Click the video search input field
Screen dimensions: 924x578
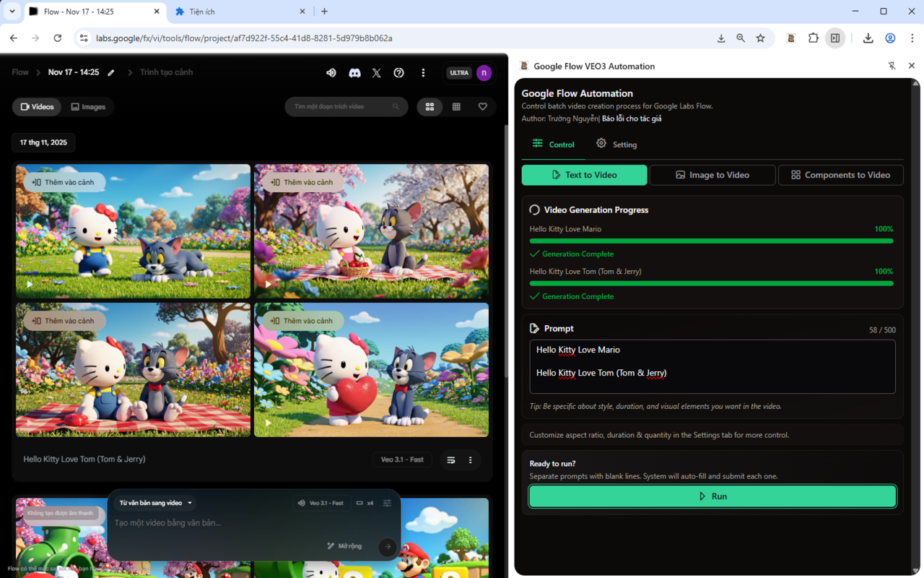tap(339, 107)
